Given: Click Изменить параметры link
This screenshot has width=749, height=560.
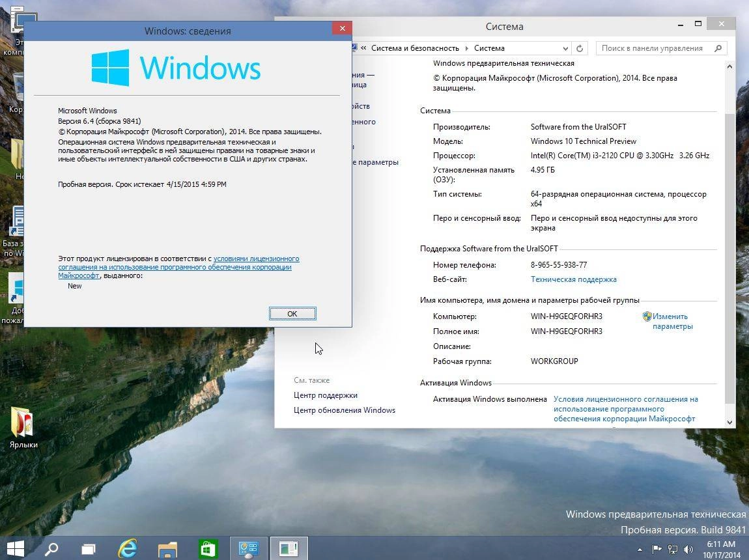Looking at the screenshot, I should [x=672, y=321].
